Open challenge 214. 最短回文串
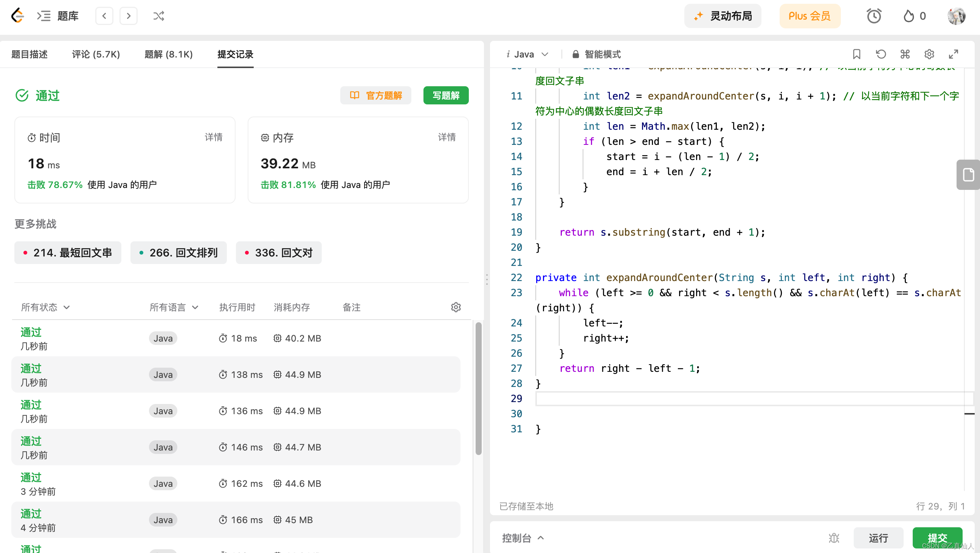 (x=68, y=253)
